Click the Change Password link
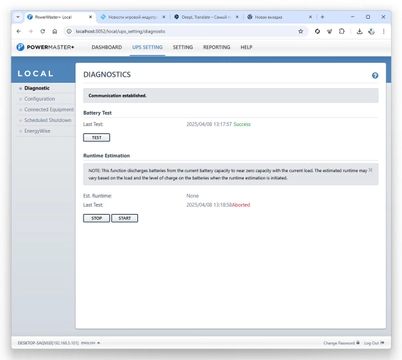 [x=341, y=343]
